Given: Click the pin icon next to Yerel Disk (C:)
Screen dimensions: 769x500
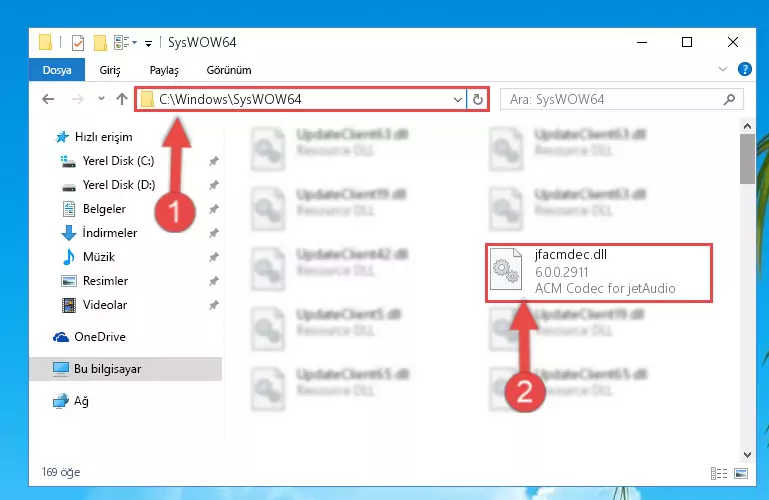Looking at the screenshot, I should [x=213, y=161].
